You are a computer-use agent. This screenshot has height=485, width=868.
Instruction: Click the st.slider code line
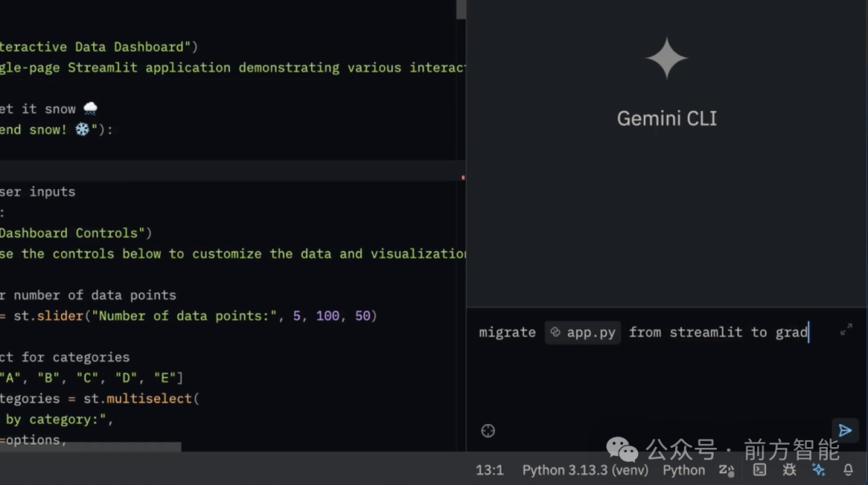[x=188, y=316]
